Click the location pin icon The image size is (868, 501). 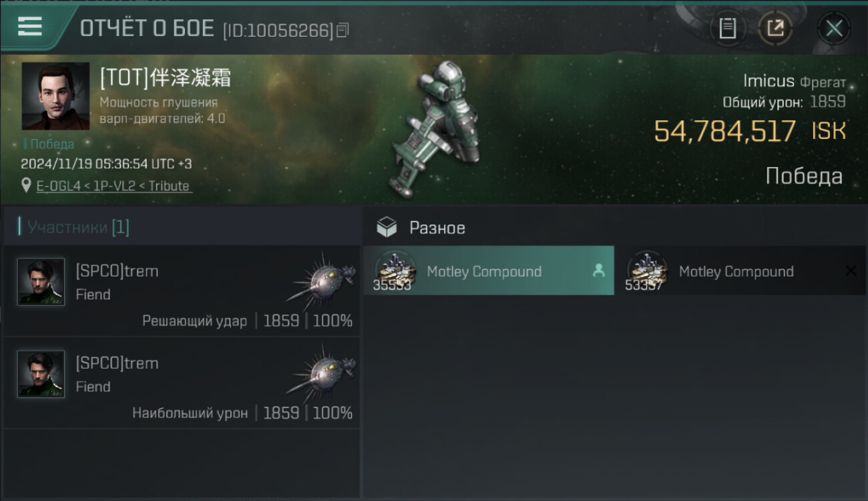[27, 186]
